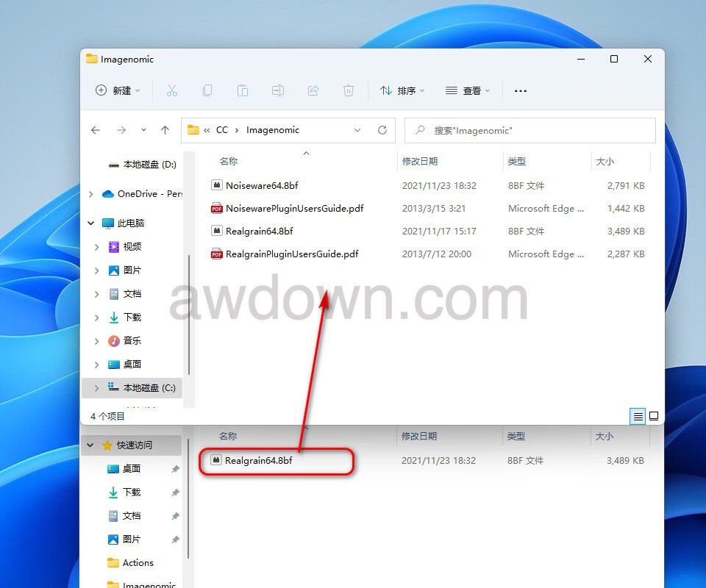Open the 排序 sort dropdown
The height and width of the screenshot is (588, 706).
pos(402,90)
